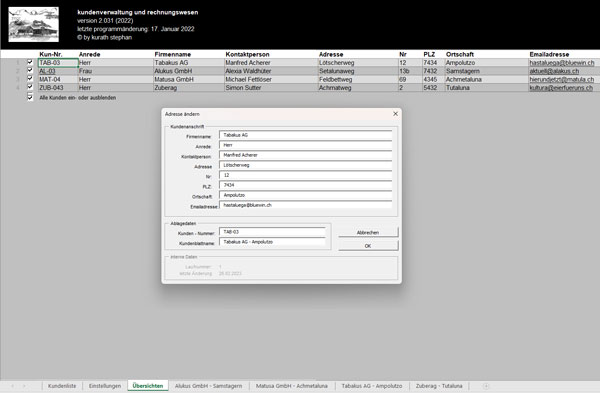Toggle checkbox for customer MAT-04
The width and height of the screenshot is (600, 393).
coord(30,78)
